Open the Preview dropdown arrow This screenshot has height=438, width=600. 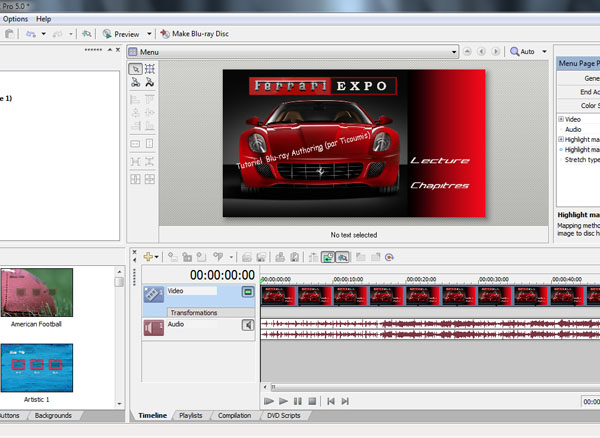[150, 33]
